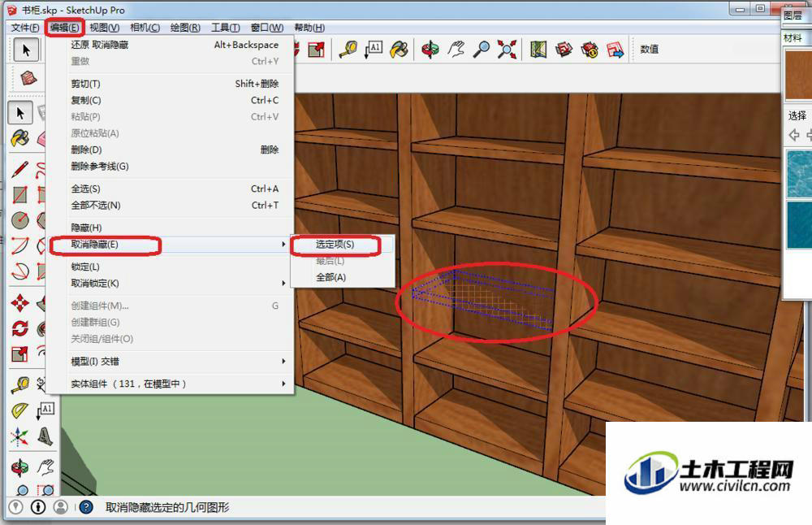Choose 全部不选(N) menu entry
Viewport: 812px width, 525px height.
point(170,206)
